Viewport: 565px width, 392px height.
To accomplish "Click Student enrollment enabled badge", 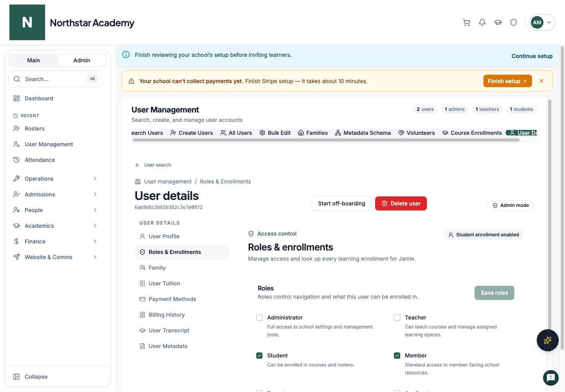I will pyautogui.click(x=483, y=235).
